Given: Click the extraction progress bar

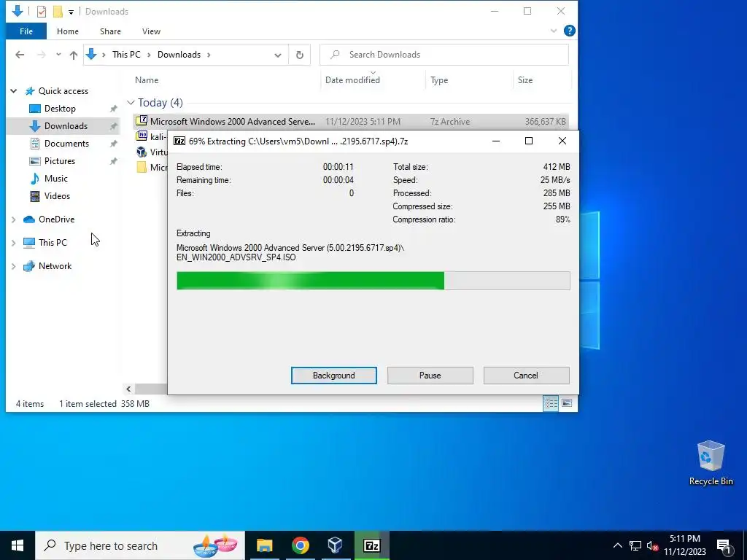Looking at the screenshot, I should 373,281.
